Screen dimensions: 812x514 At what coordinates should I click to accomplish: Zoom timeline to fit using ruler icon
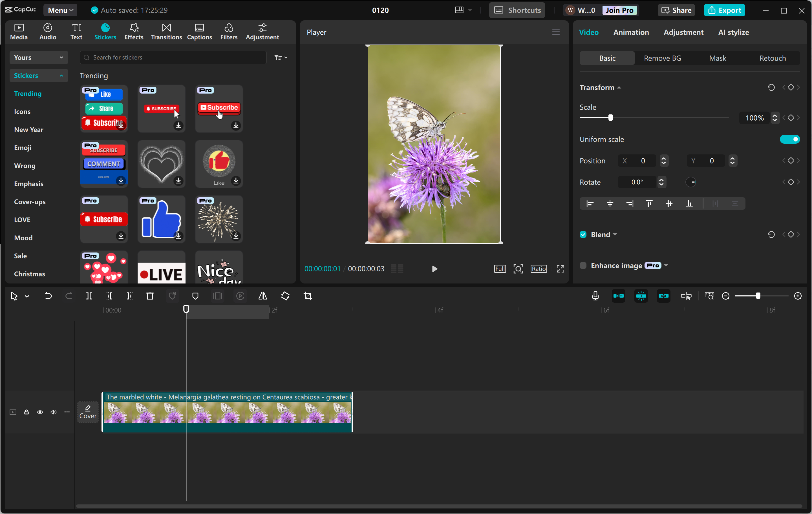pos(709,296)
